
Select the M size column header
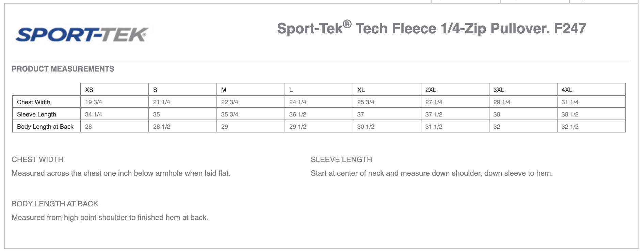coord(251,90)
